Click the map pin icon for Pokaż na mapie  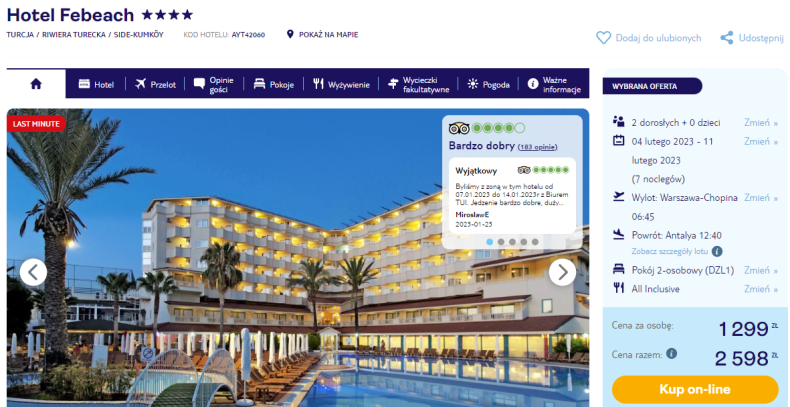(290, 34)
